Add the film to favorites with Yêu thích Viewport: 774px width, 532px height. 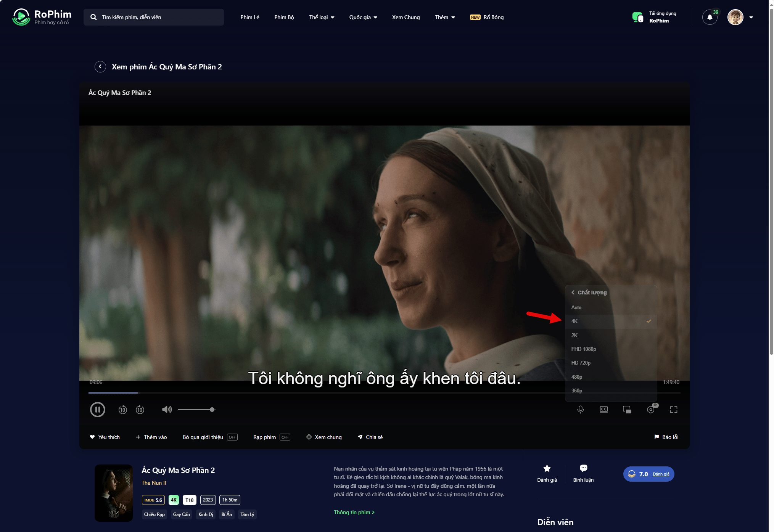coord(105,437)
